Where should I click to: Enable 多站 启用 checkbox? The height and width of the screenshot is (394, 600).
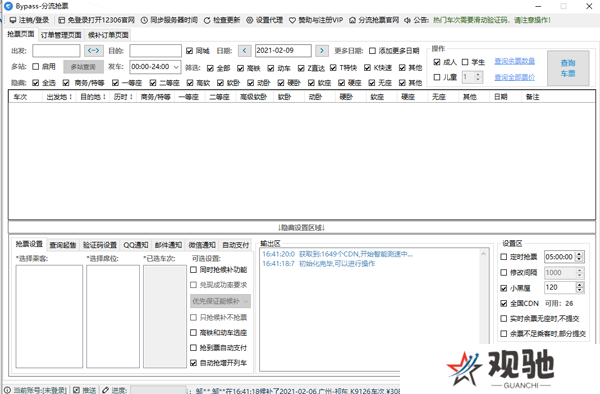coord(36,66)
